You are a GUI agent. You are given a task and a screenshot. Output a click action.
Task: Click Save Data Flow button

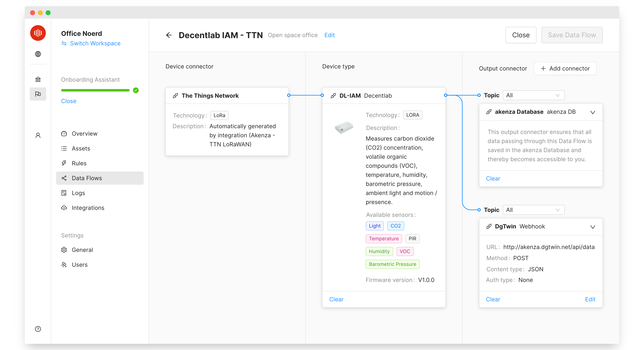tap(572, 35)
